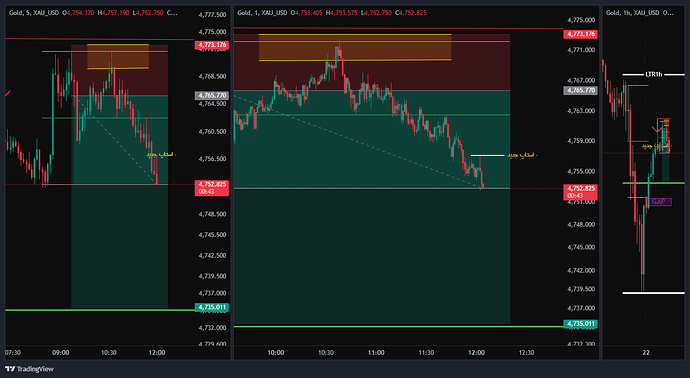Select the Gold, 1, XAU_USD chart title
The image size is (690, 378).
262,13
